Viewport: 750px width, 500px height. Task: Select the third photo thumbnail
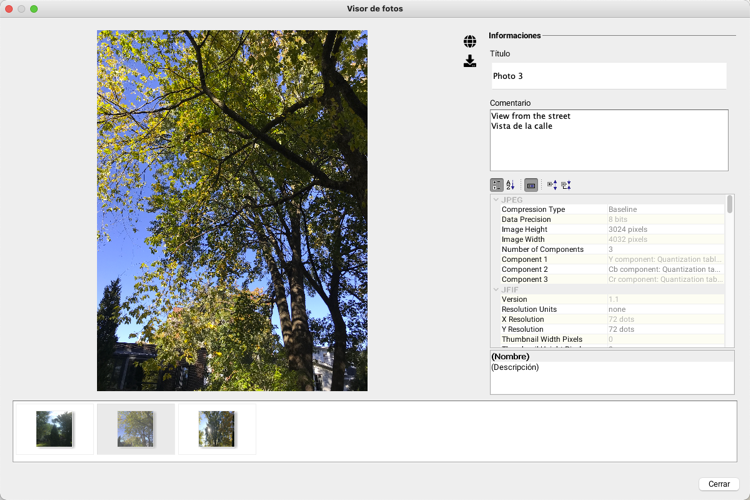tap(217, 429)
